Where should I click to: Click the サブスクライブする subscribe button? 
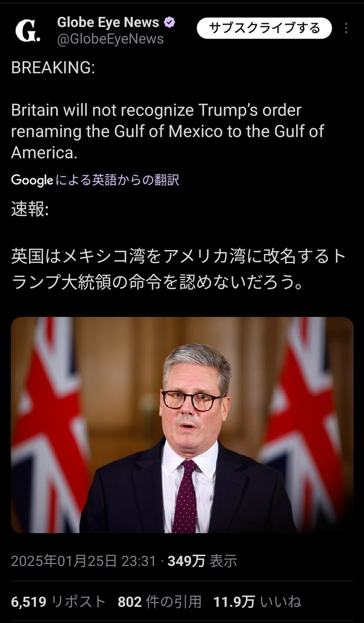[264, 28]
